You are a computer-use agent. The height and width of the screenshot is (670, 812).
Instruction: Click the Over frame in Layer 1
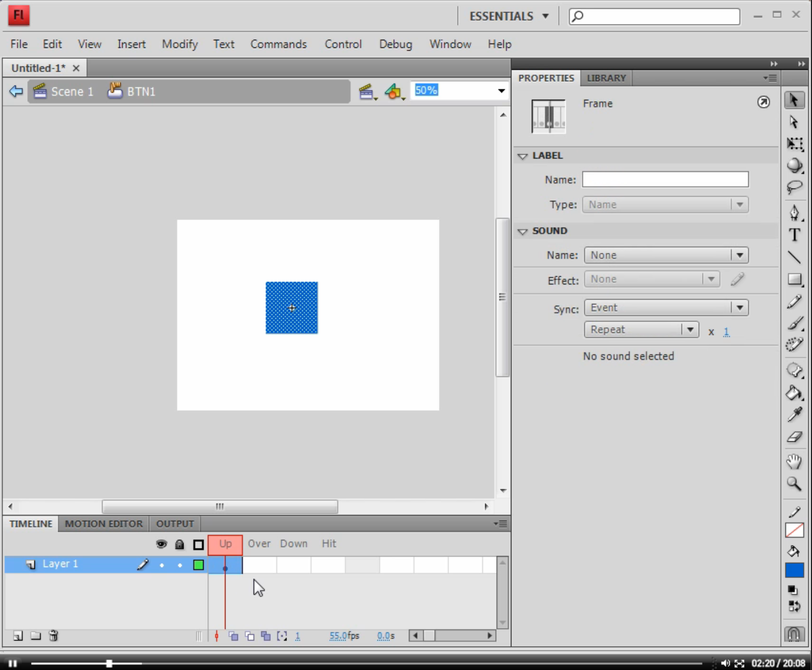click(259, 565)
